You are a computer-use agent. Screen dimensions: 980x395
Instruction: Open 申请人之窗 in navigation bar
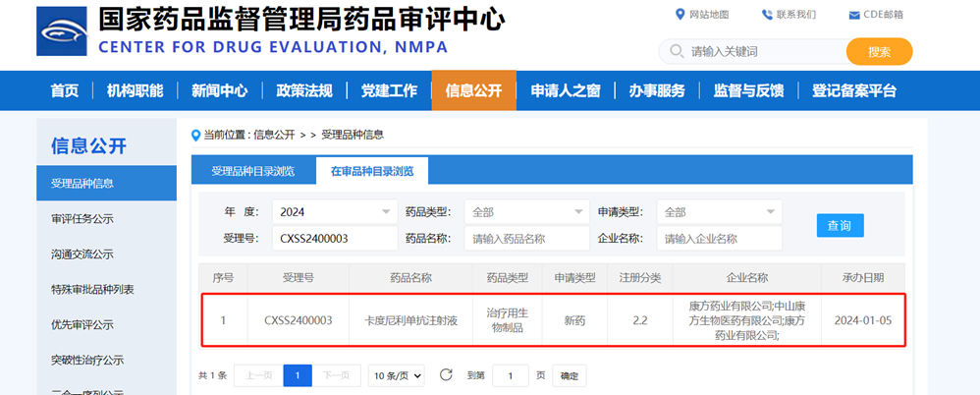[565, 91]
